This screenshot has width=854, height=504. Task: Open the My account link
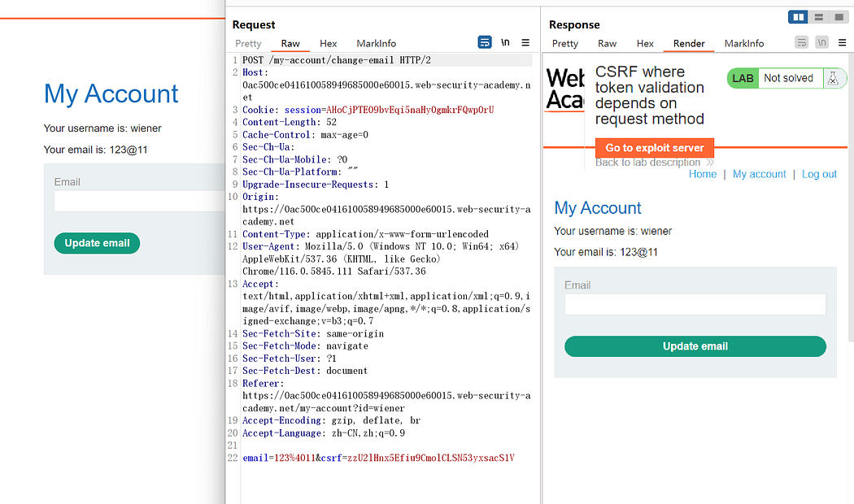pos(759,174)
